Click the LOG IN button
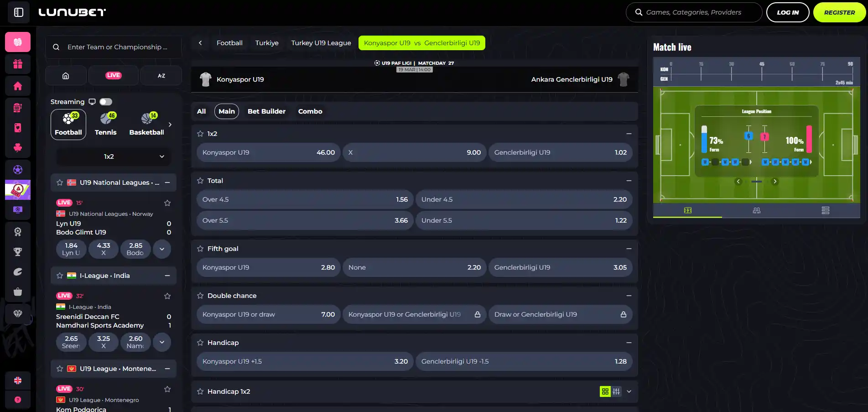The image size is (868, 412). click(788, 12)
